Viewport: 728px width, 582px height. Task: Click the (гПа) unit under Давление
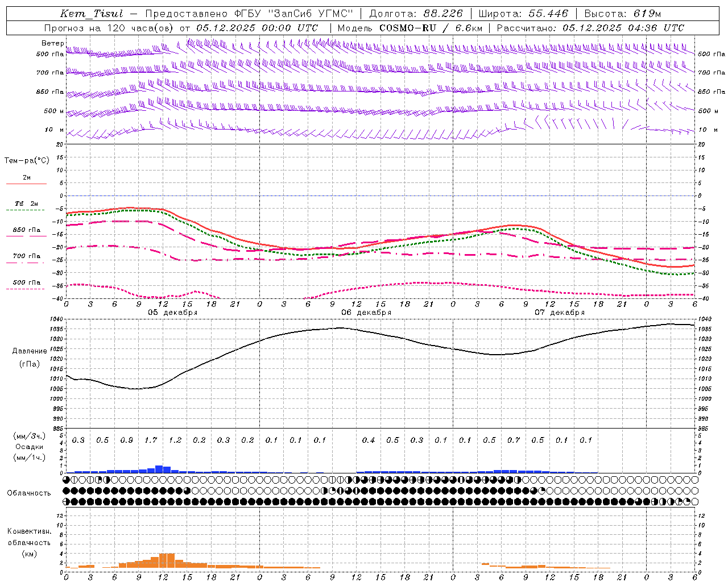point(30,364)
